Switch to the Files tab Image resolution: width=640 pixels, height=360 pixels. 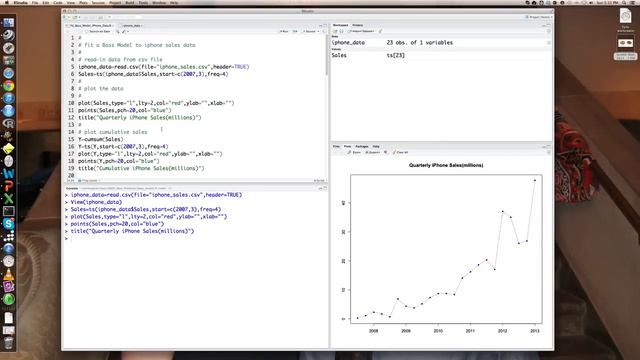(x=336, y=146)
